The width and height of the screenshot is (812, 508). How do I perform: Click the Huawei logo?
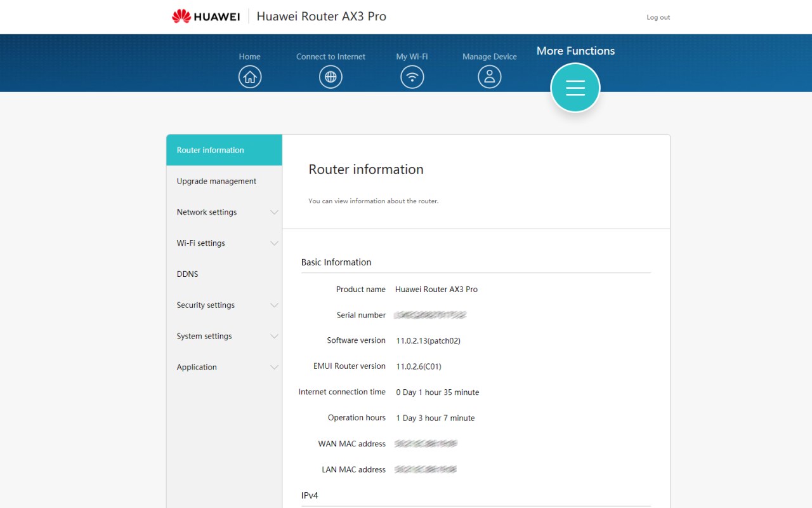click(206, 17)
